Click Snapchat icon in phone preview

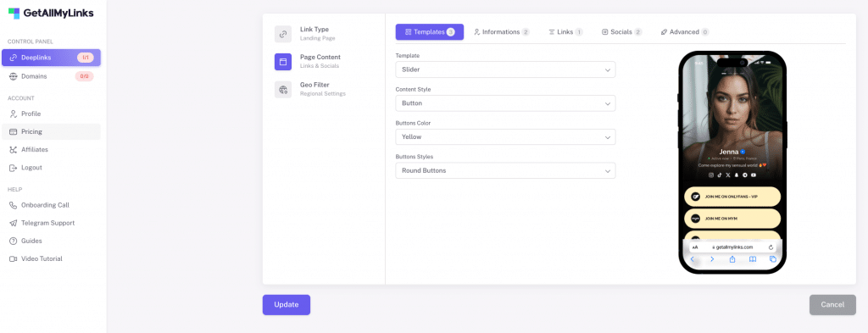pos(737,175)
